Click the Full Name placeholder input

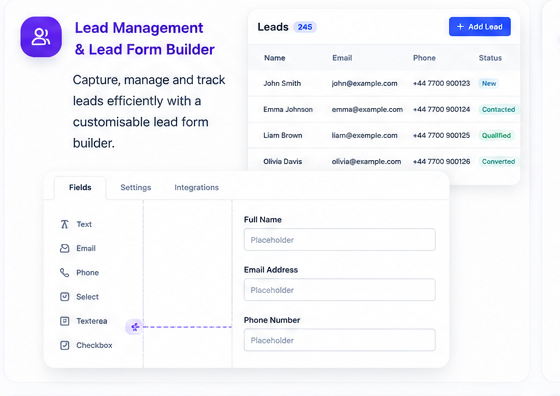point(340,240)
